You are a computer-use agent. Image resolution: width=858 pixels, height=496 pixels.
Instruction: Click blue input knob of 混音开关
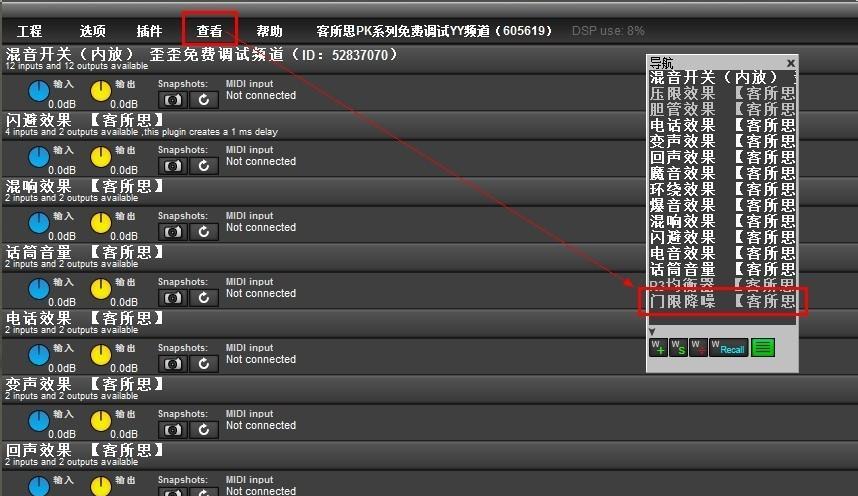(x=38, y=91)
